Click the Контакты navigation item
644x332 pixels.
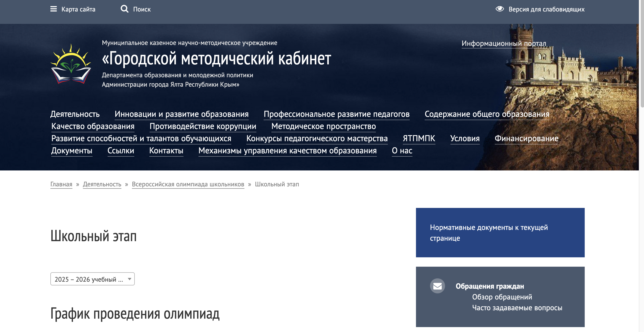(166, 151)
